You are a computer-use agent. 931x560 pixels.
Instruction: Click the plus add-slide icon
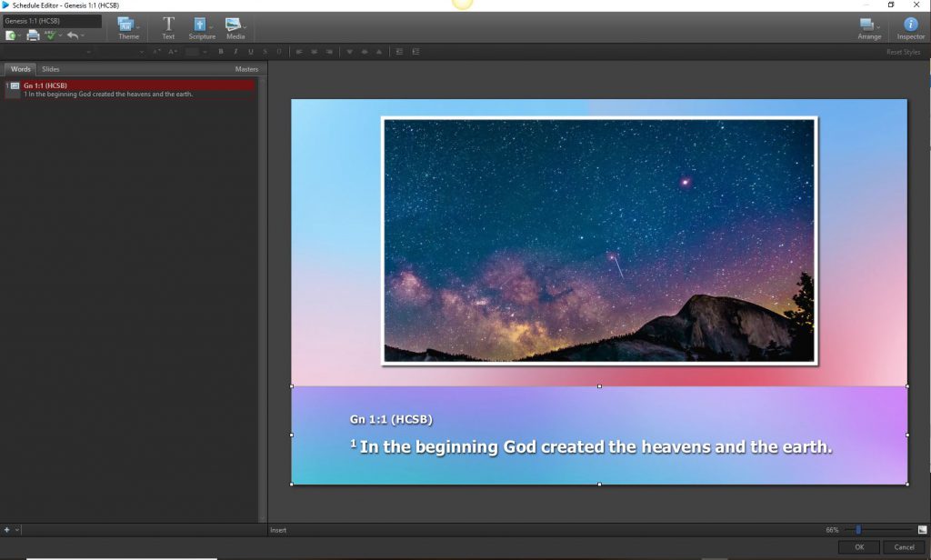coord(7,530)
